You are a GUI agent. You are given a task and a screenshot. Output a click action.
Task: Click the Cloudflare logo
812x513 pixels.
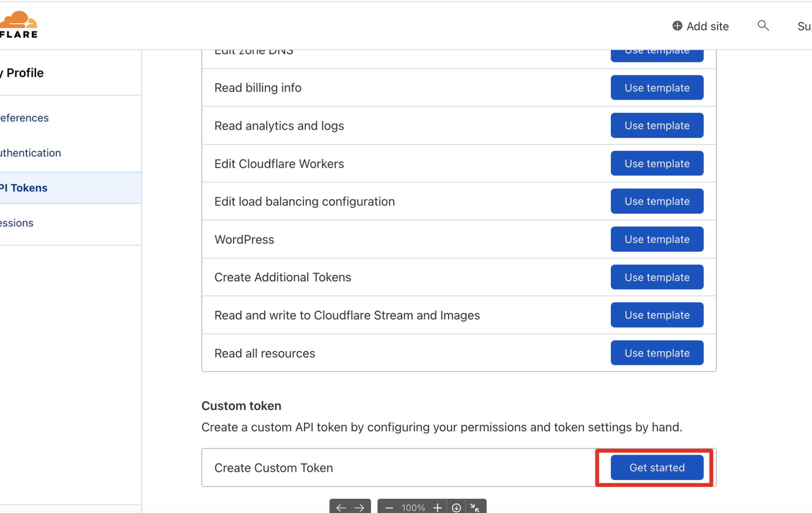pos(19,24)
